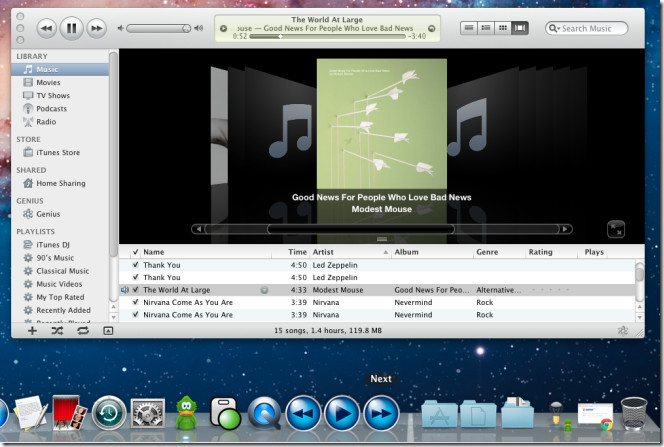The image size is (664, 447).
Task: Click the Cover Flow scrollbar left arrow
Action: tap(198, 229)
